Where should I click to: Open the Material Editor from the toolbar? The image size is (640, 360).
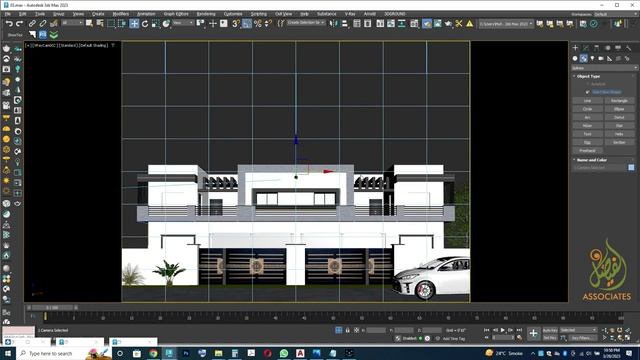pos(414,24)
